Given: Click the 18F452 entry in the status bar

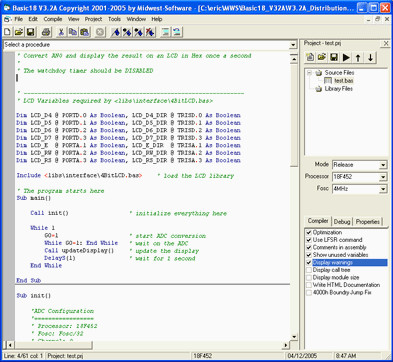Looking at the screenshot, I should click(x=203, y=356).
